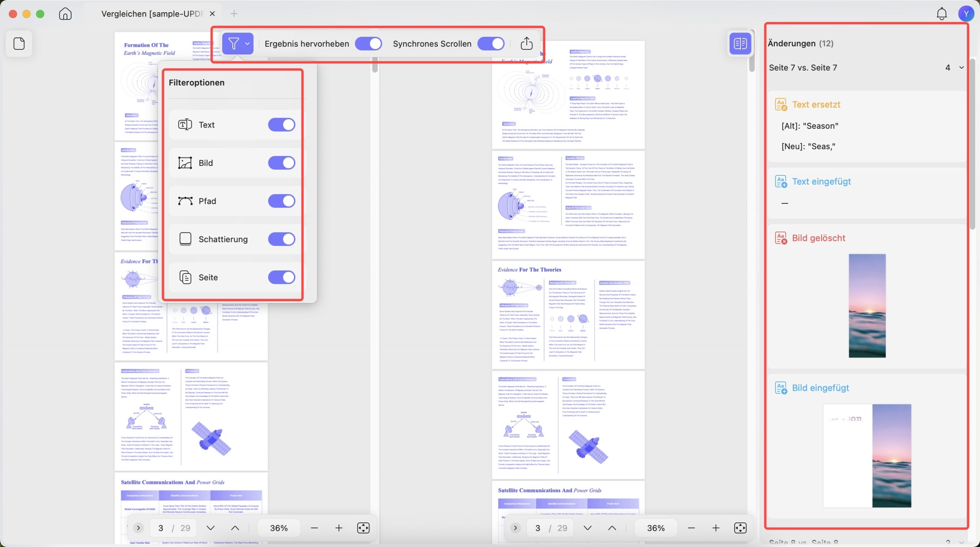
Task: Click the Änderungen (12) heading
Action: pos(800,44)
